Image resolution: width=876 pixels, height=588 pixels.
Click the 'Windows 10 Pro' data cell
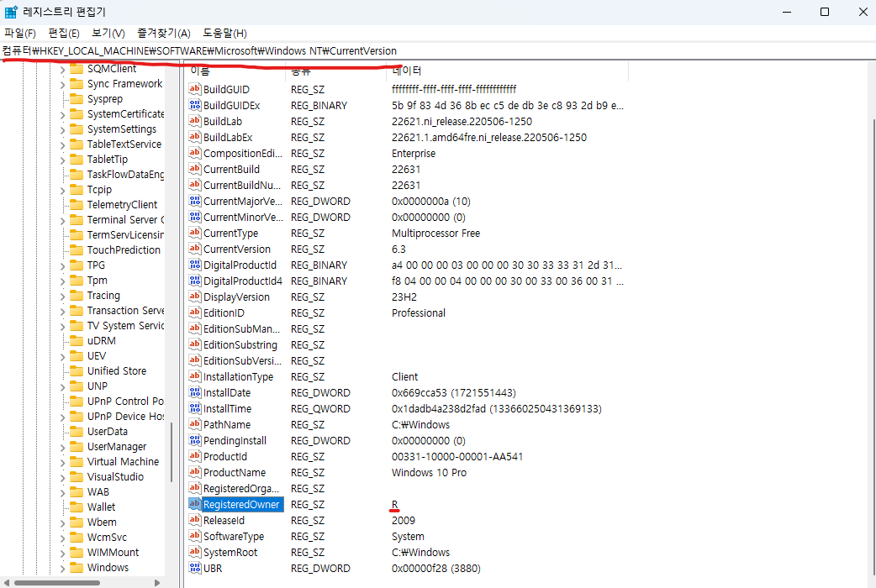[429, 472]
